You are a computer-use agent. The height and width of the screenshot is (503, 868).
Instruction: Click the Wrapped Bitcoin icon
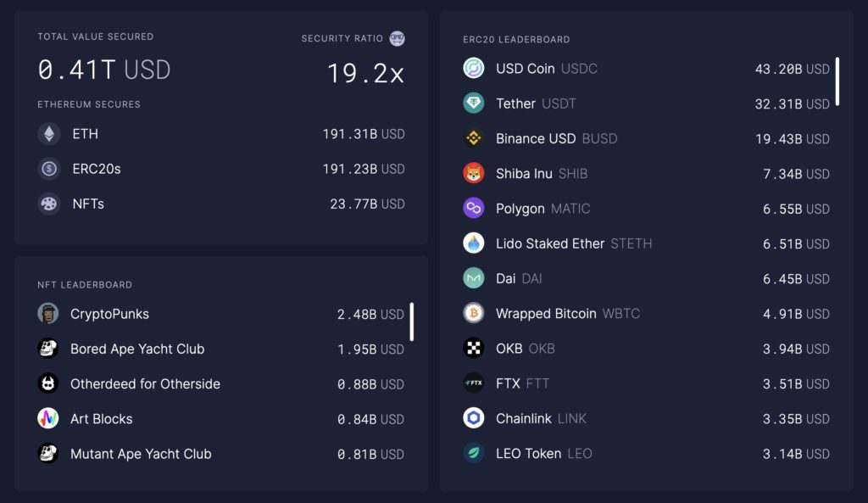(473, 313)
